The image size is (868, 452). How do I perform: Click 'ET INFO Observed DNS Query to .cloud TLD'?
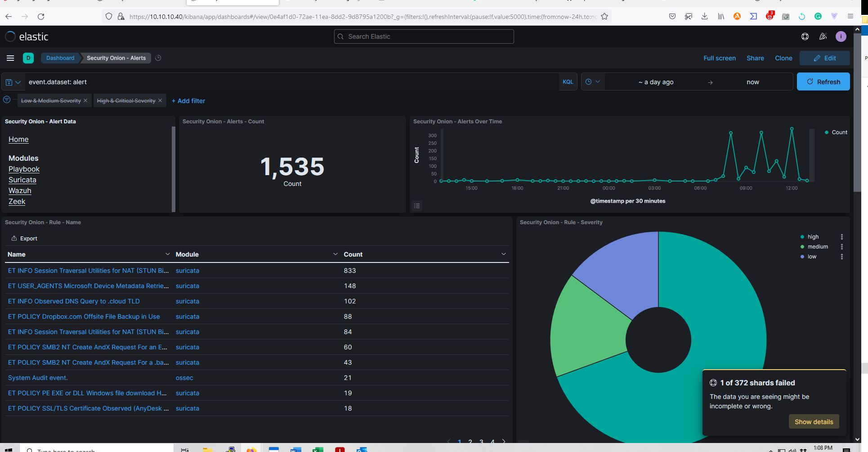click(x=74, y=301)
